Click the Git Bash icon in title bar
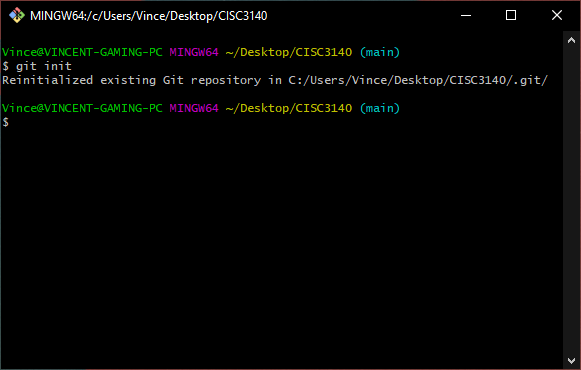 click(17, 16)
